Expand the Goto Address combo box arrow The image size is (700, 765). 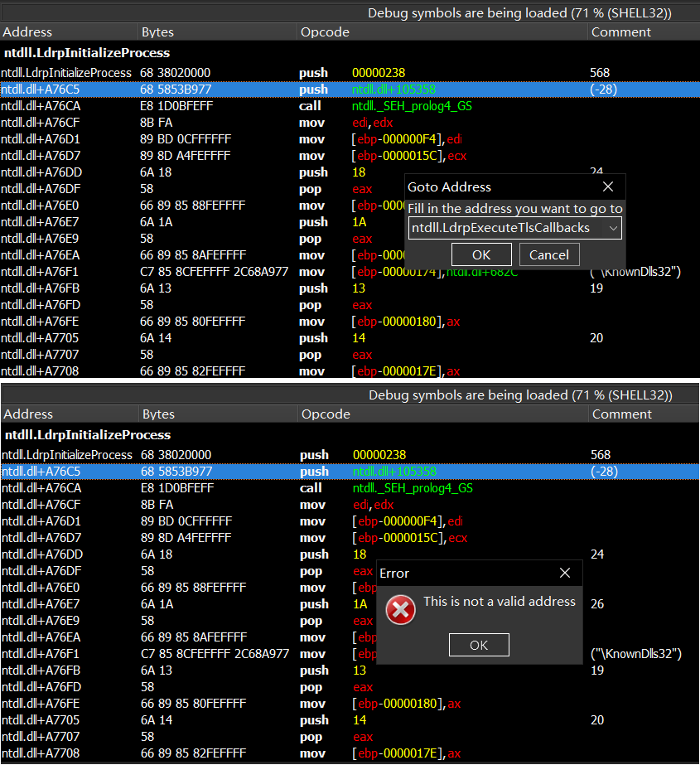click(612, 228)
